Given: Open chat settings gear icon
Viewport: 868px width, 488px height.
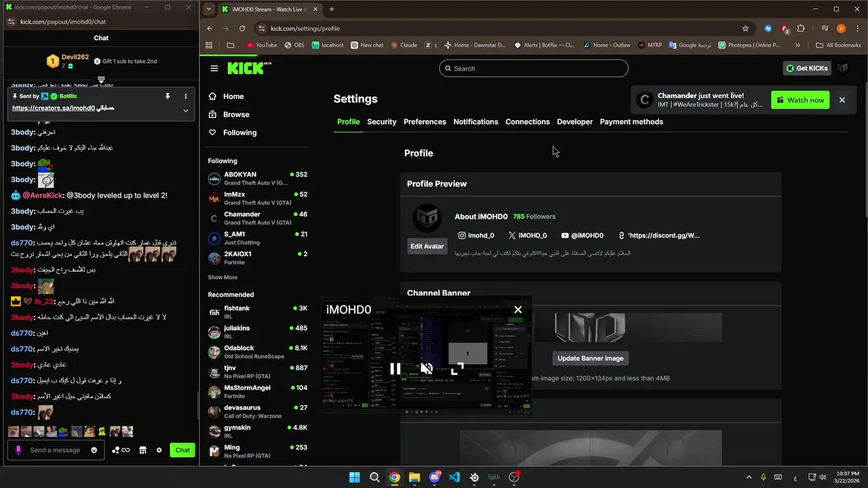Looking at the screenshot, I should [x=159, y=450].
